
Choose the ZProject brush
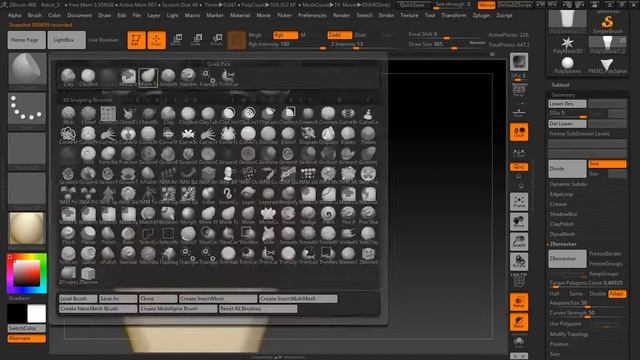pos(68,275)
